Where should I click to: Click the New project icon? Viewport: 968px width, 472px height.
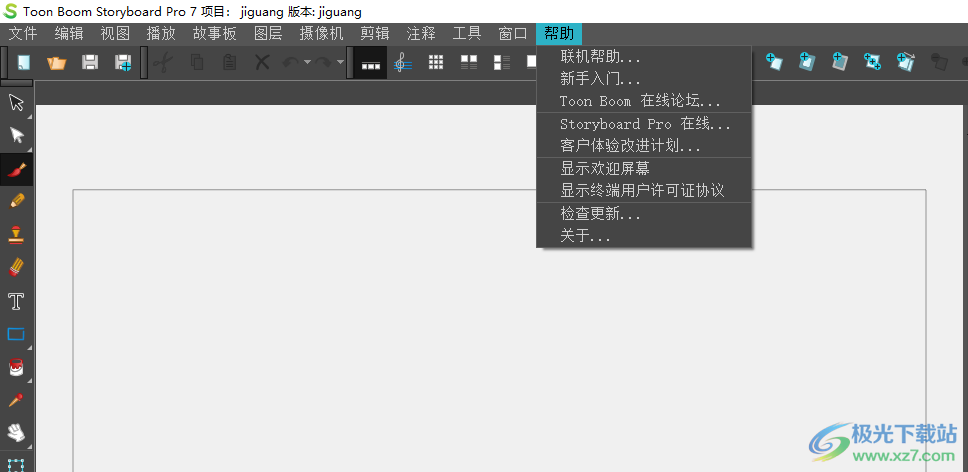pos(24,62)
